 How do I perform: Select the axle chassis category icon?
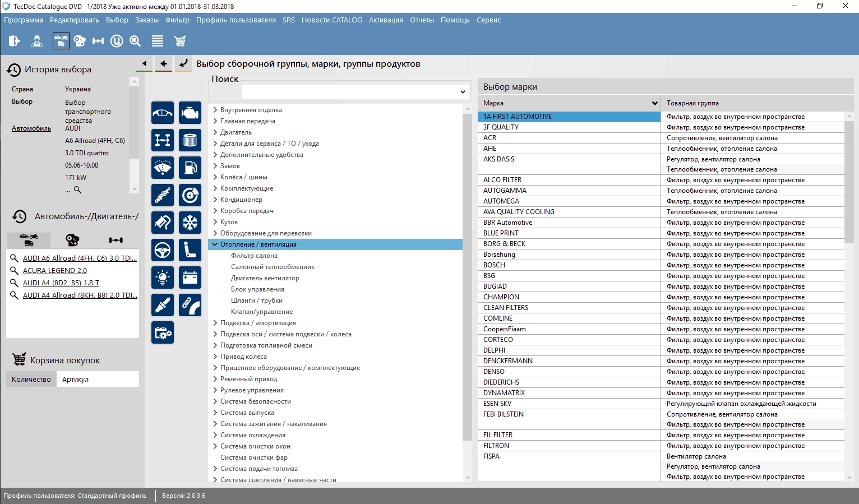click(x=163, y=140)
